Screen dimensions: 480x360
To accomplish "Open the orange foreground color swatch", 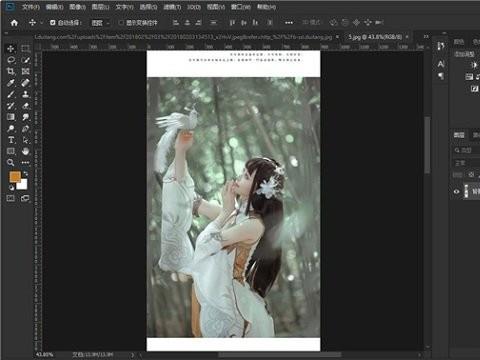I will pos(15,177).
